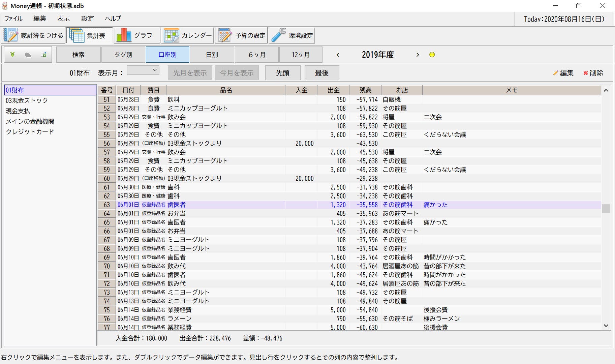Select row 61 歯科 entry
Image resolution: width=615 pixels, height=364 pixels.
(x=349, y=187)
